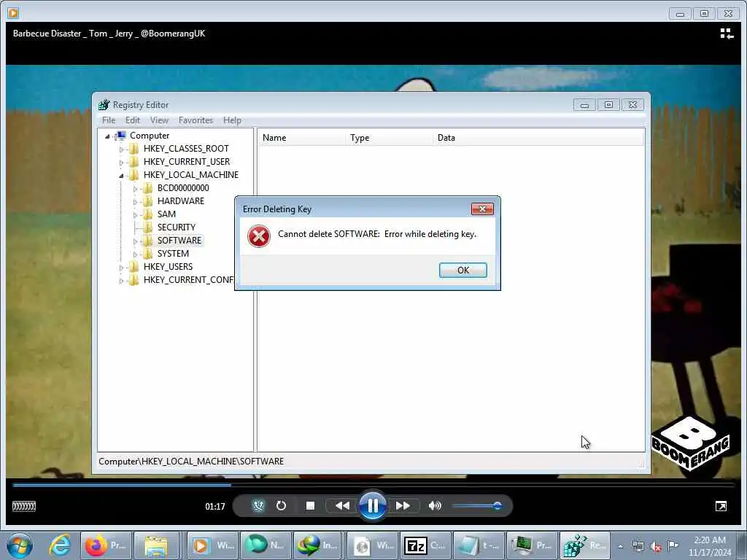747x560 pixels.
Task: Open the Edit menu in Registry Editor
Action: click(133, 120)
